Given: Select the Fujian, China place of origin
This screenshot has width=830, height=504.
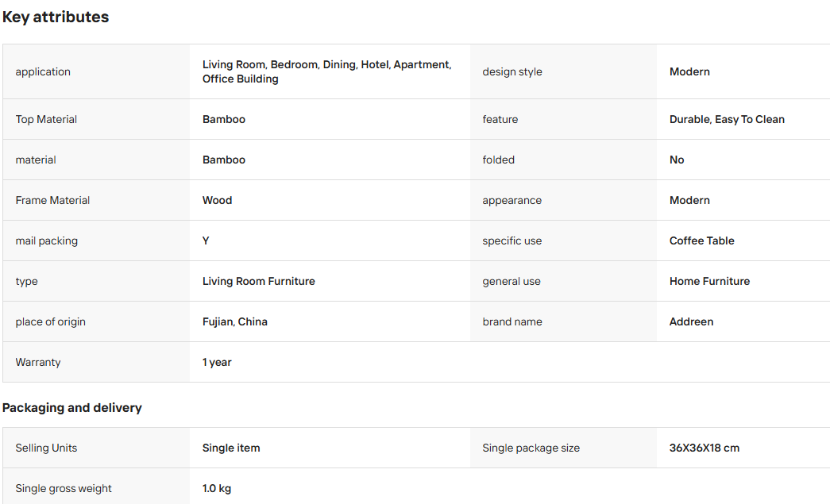Looking at the screenshot, I should (235, 321).
